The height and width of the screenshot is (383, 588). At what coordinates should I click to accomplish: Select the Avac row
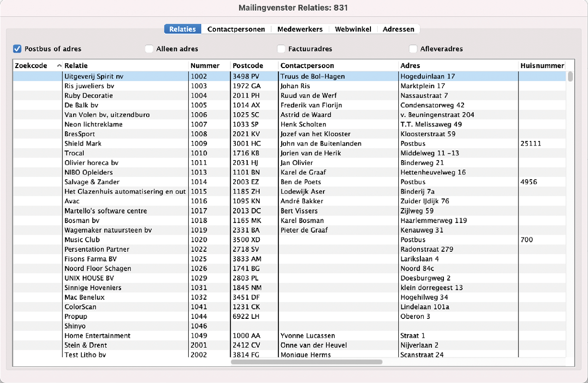[x=289, y=201]
